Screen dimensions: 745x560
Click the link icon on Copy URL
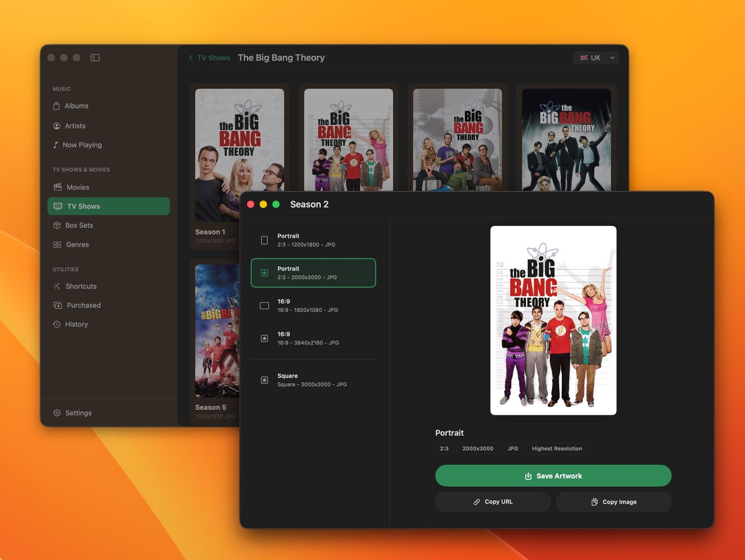(477, 502)
